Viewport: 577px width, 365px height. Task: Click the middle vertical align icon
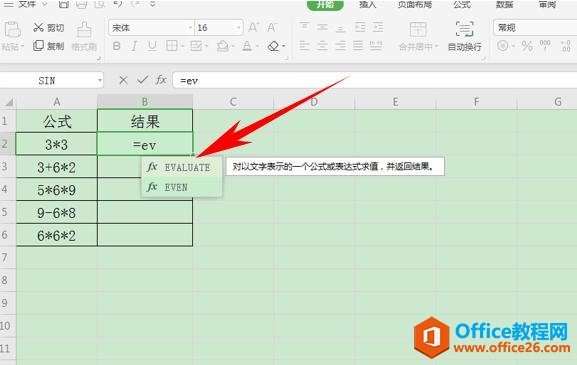322,27
